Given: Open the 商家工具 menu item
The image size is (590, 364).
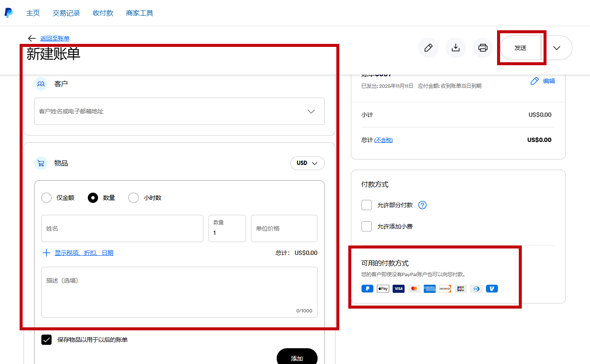Looking at the screenshot, I should [x=139, y=13].
